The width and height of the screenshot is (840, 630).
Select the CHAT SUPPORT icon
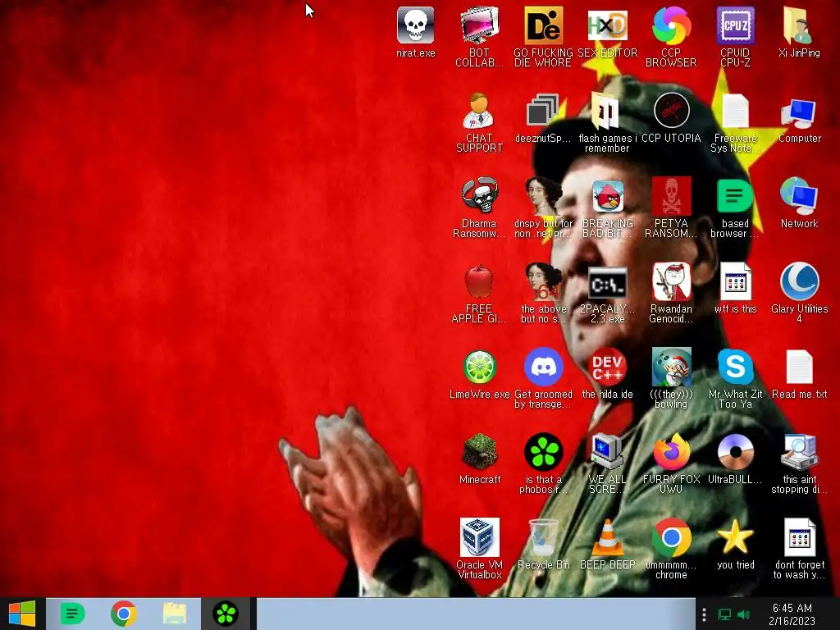point(479,111)
